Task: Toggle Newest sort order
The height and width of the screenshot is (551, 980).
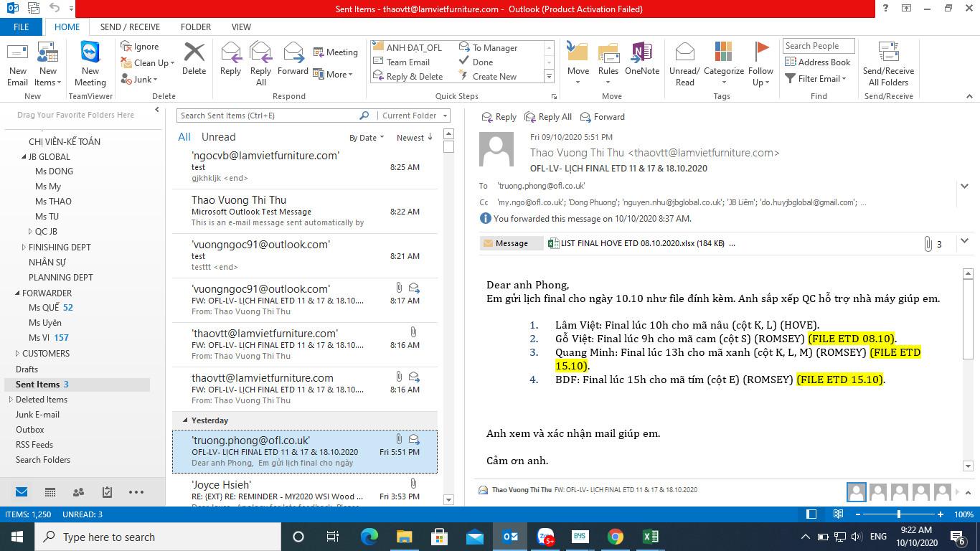Action: [x=415, y=138]
